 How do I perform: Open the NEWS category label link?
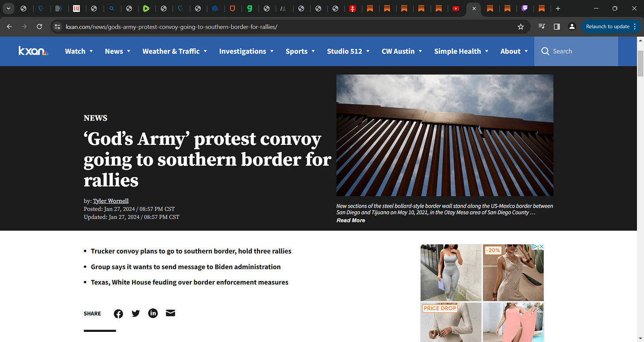96,118
